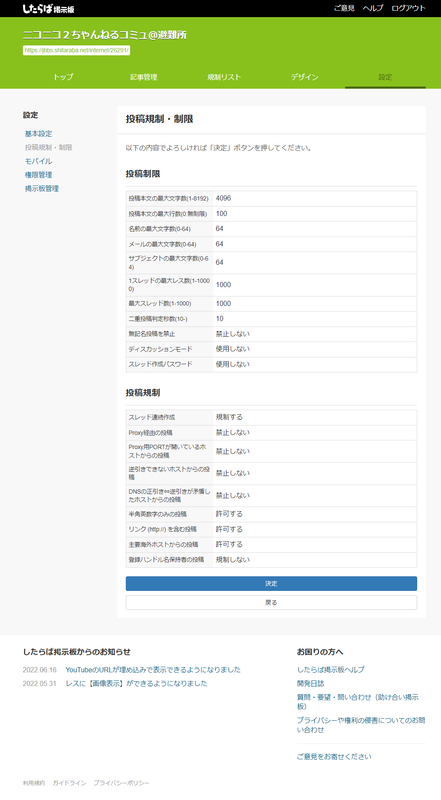441x800 pixels.
Task: Open プライバシーや権利の侵害についてのお問い合わせ link
Action: point(361,725)
